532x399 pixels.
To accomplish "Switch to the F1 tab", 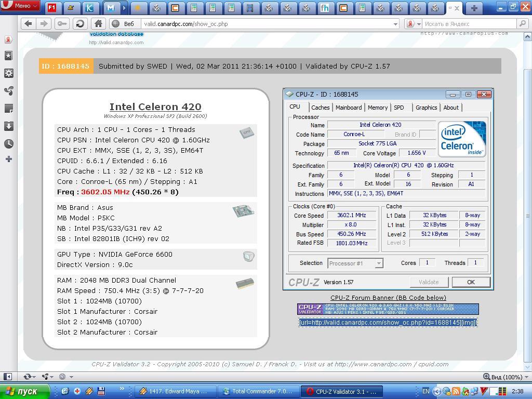I will click(x=52, y=7).
